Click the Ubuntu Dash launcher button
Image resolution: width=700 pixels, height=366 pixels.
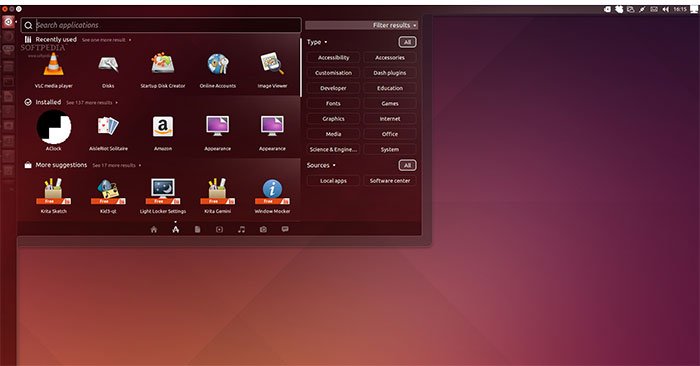[x=8, y=21]
